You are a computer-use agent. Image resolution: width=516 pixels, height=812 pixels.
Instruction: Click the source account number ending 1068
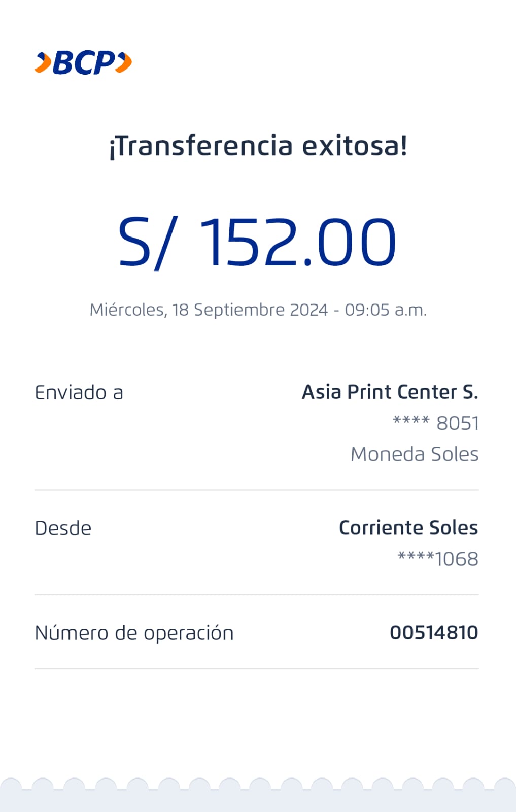point(437,559)
